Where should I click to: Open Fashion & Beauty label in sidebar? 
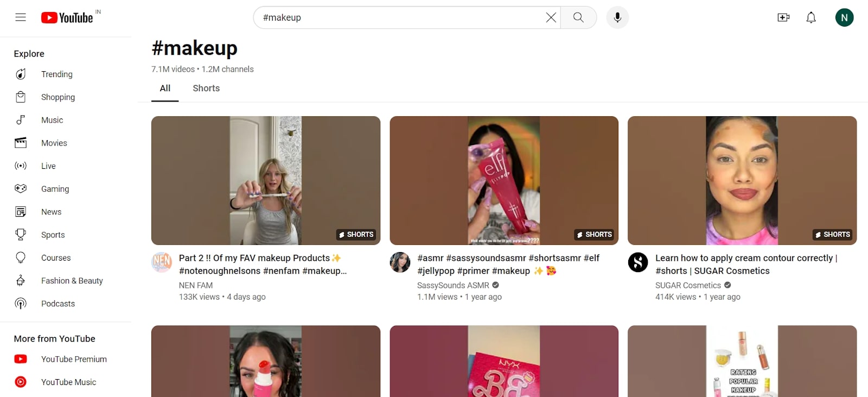coord(72,281)
